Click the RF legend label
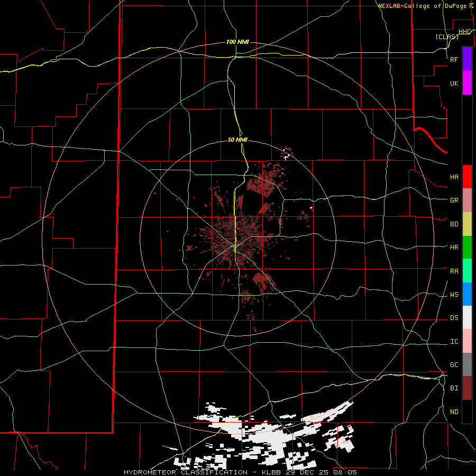476x476 pixels. pyautogui.click(x=454, y=59)
